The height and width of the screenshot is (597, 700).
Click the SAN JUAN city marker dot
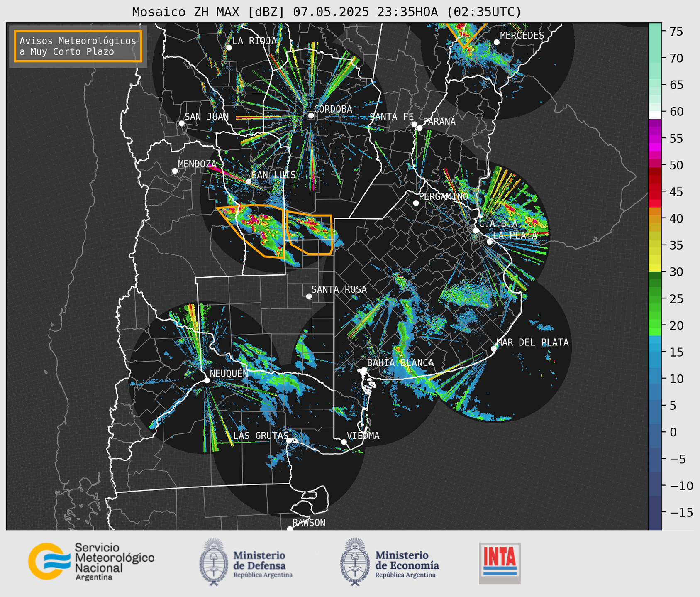pyautogui.click(x=181, y=123)
